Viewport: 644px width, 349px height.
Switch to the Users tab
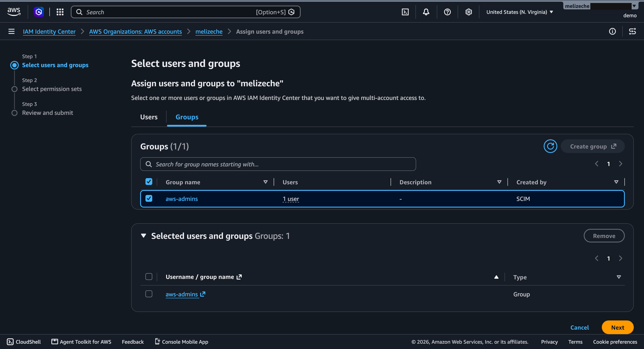(149, 117)
